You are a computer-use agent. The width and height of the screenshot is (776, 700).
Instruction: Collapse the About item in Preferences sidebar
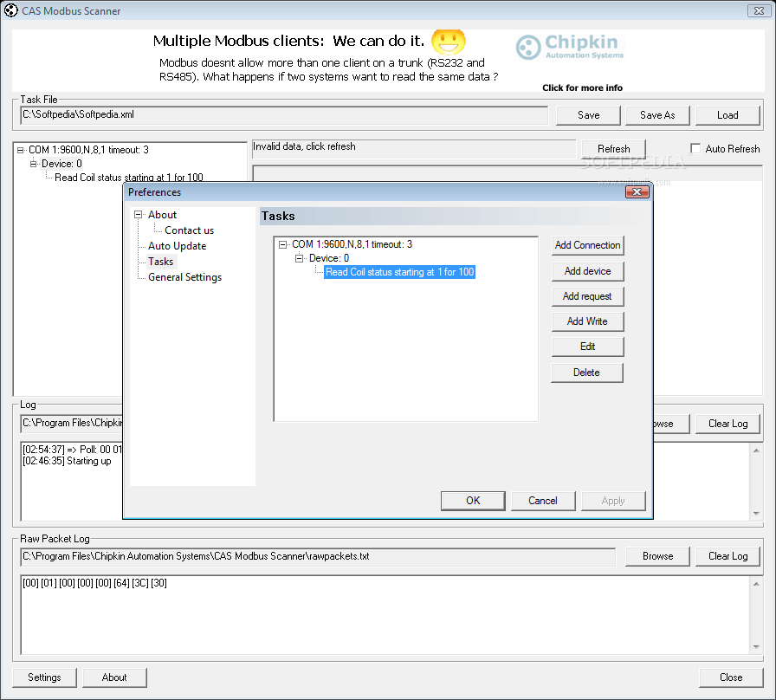[x=139, y=214]
